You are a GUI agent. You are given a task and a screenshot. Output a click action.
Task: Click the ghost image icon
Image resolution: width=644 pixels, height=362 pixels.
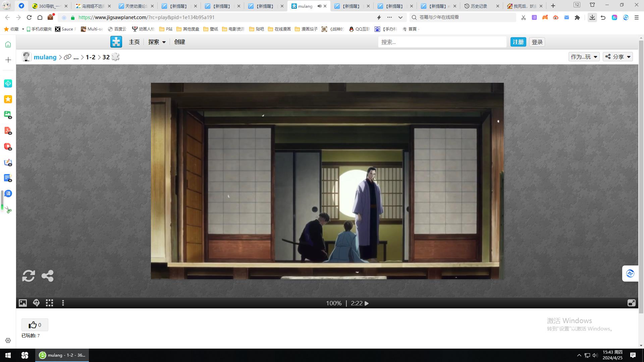[36, 303]
